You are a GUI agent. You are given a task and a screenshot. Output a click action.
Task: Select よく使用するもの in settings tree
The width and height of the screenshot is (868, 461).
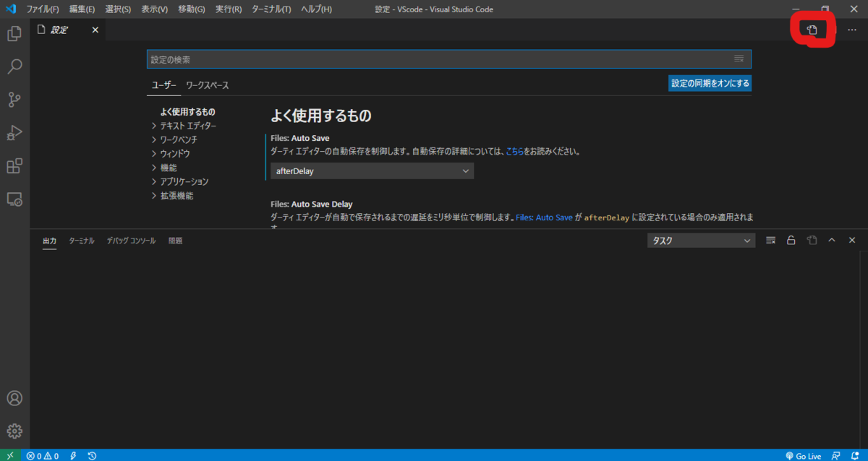tap(188, 112)
